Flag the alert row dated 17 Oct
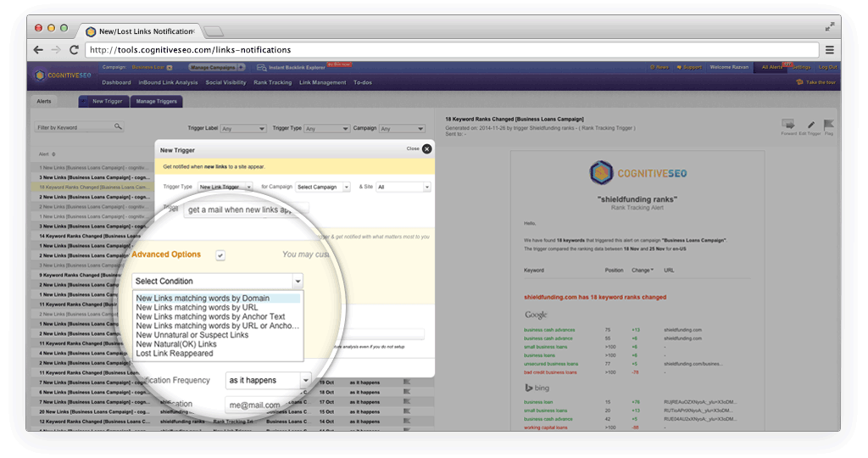Screen dimensions: 868x458 click(x=407, y=401)
